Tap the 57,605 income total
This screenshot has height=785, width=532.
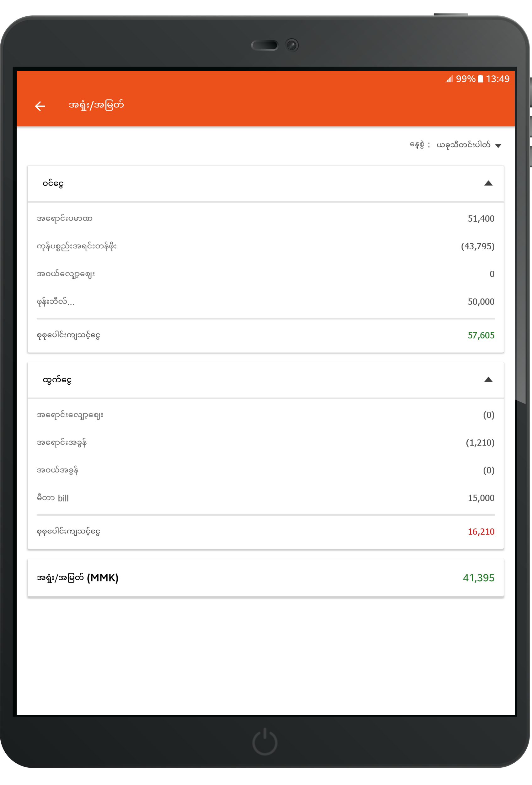[481, 335]
